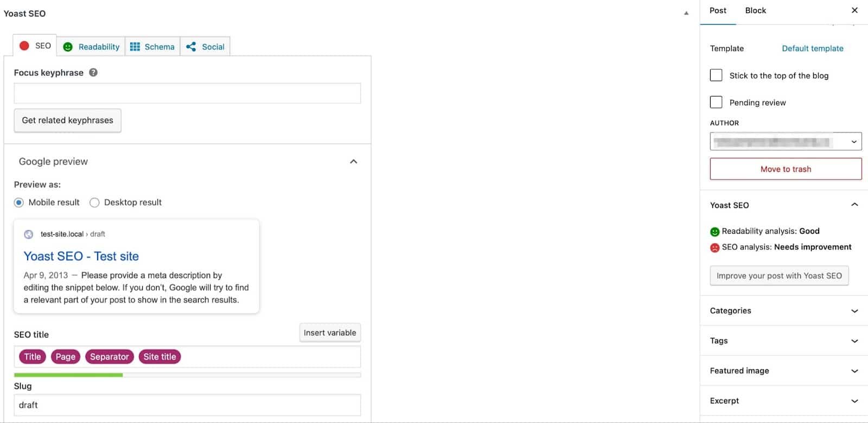Close the settings sidebar with X icon
The width and height of the screenshot is (868, 423).
click(854, 10)
